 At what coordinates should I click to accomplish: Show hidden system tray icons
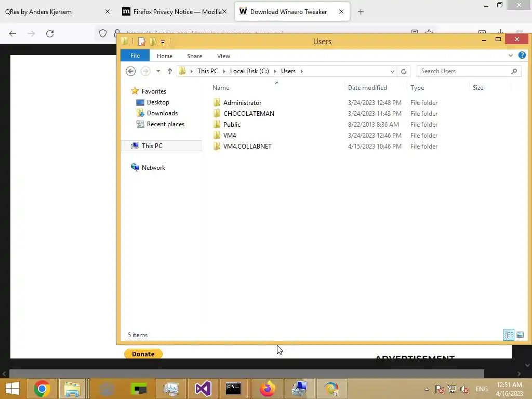click(427, 389)
